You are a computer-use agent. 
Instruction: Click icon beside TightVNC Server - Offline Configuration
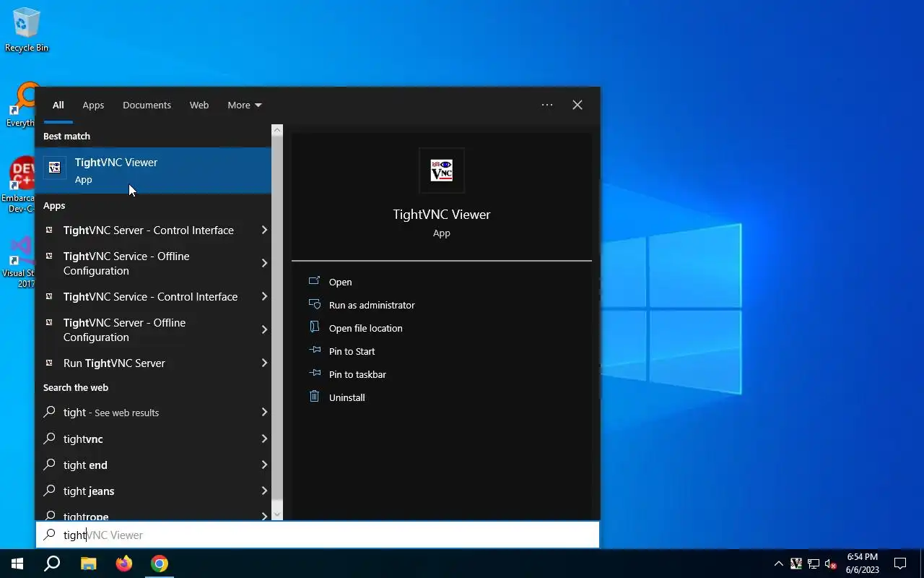(x=49, y=322)
